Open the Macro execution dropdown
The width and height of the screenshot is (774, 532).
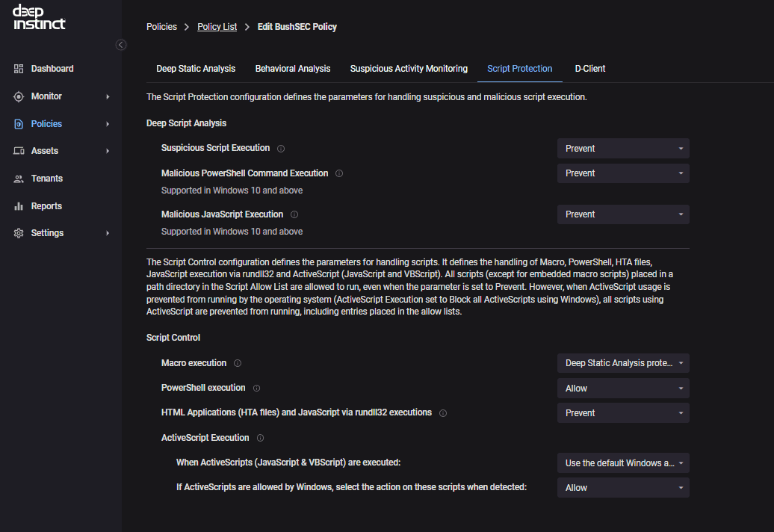coord(623,363)
